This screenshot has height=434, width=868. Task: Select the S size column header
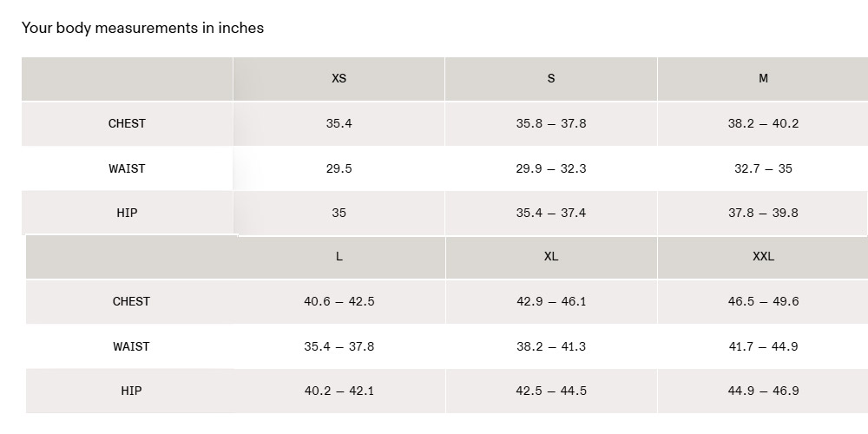[551, 78]
